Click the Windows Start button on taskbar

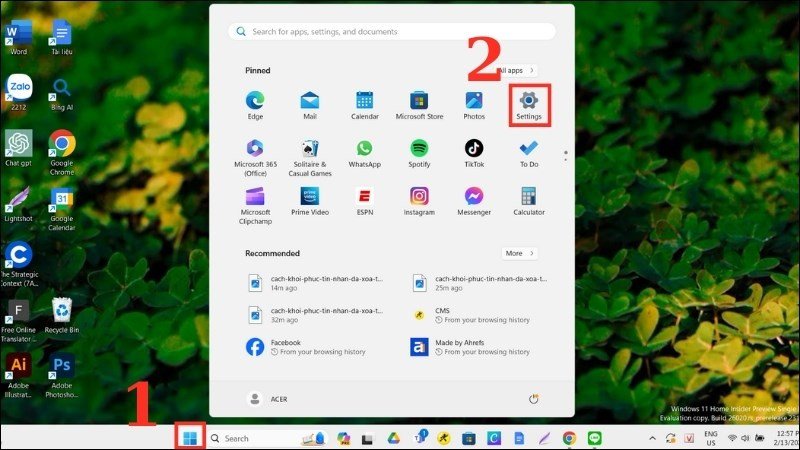click(x=190, y=437)
